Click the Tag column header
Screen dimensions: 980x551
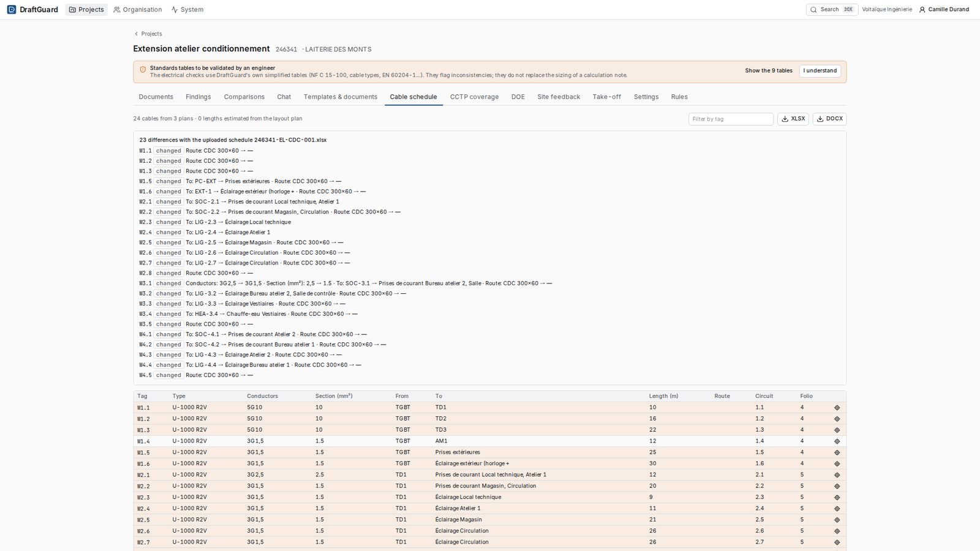click(x=142, y=396)
